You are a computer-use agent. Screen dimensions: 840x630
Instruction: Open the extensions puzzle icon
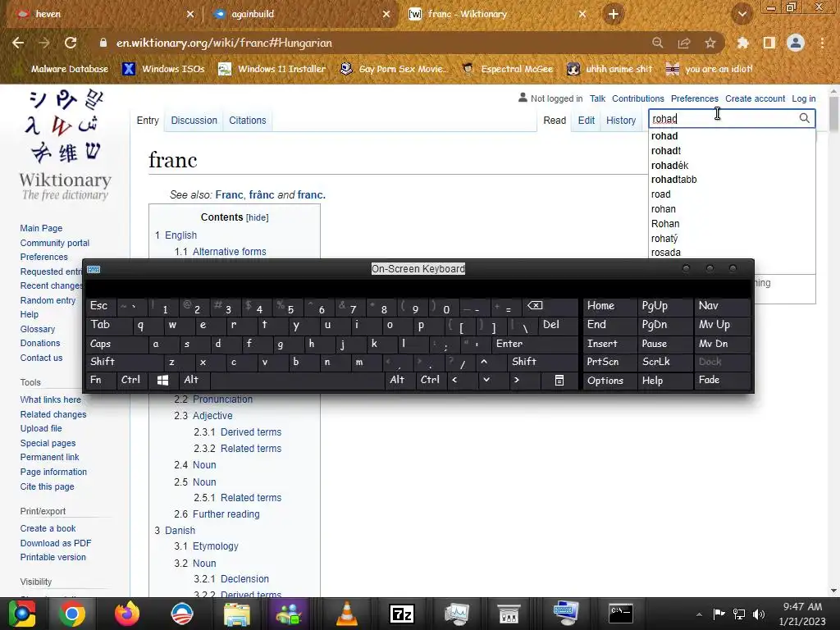(742, 43)
